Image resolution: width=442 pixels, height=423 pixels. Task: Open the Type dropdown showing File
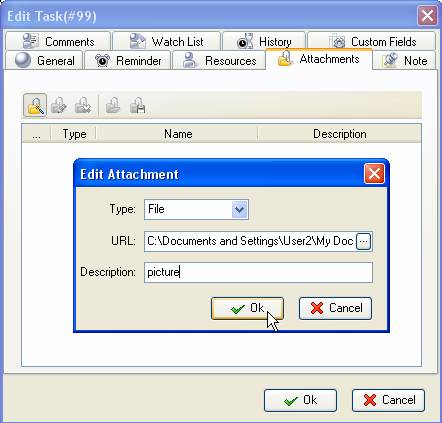pos(196,209)
